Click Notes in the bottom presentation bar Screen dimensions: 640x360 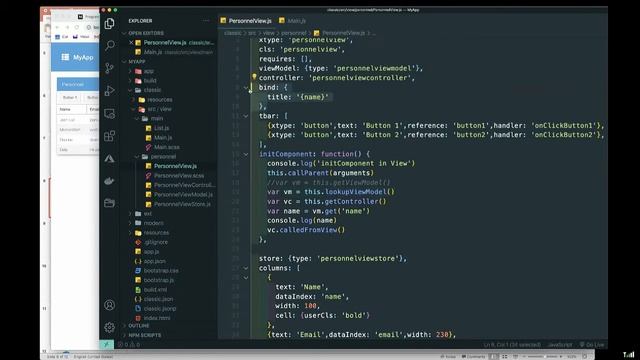coord(448,357)
